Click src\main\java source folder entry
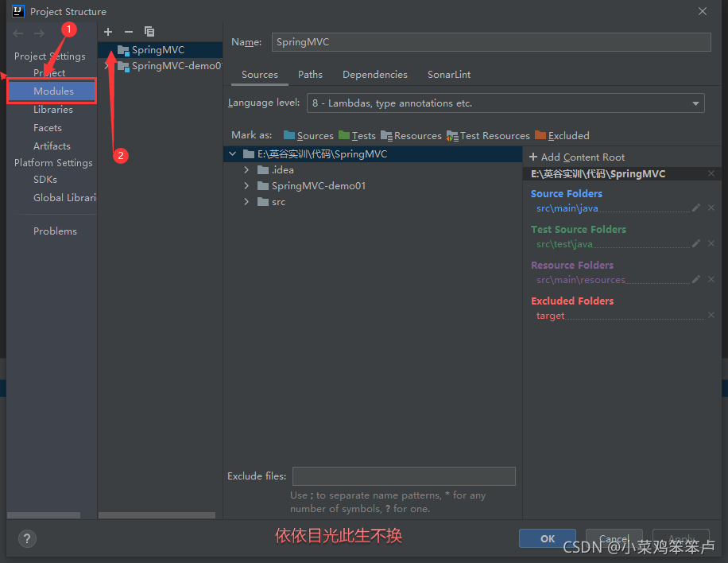Image resolution: width=728 pixels, height=563 pixels. (567, 208)
